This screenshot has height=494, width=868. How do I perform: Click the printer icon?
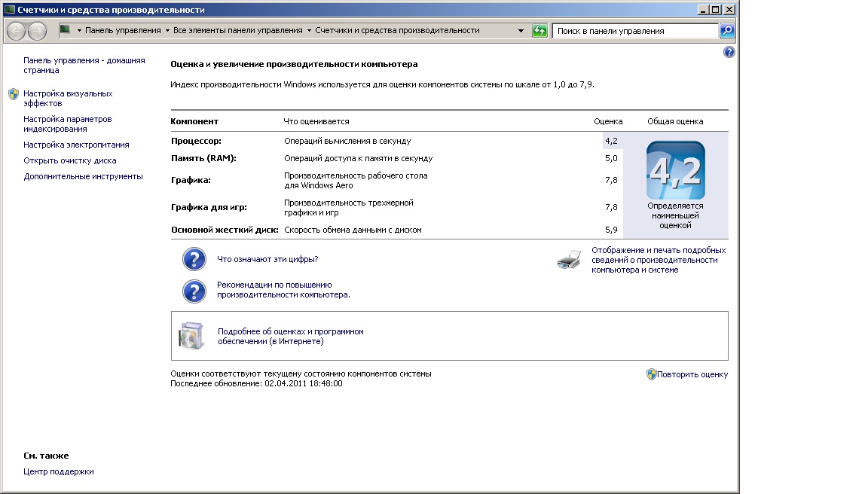click(x=569, y=259)
